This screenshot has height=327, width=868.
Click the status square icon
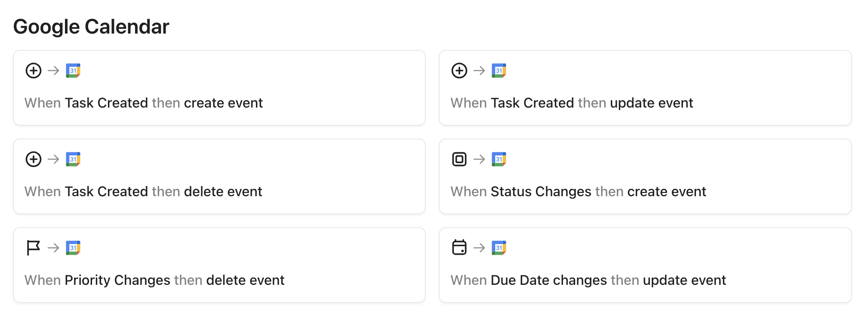459,159
